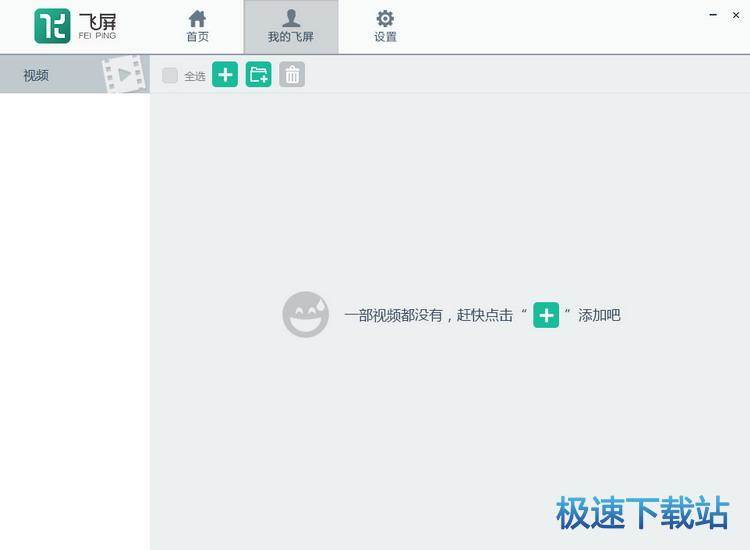
Task: Click the film strip icon beside 视频
Action: 122,75
